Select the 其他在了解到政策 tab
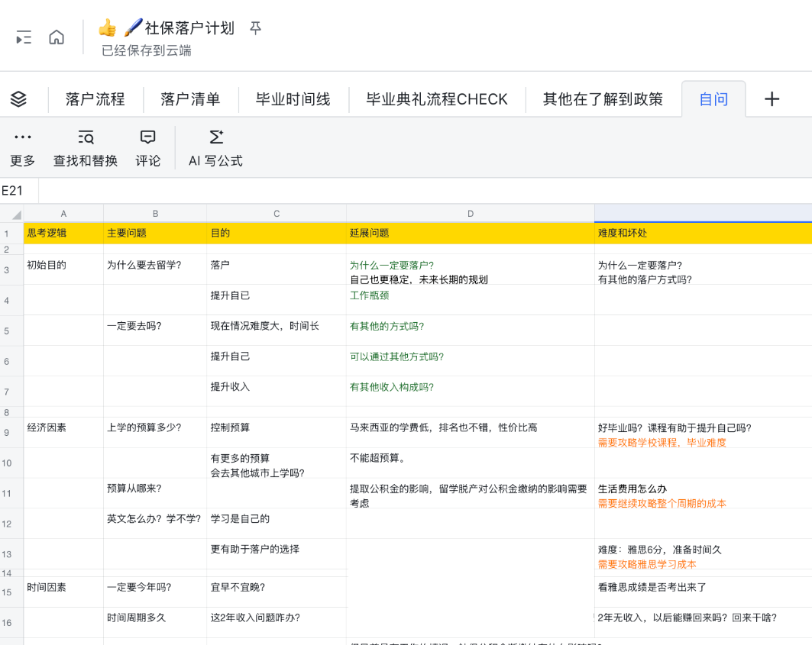Image resolution: width=812 pixels, height=645 pixels. tap(603, 99)
